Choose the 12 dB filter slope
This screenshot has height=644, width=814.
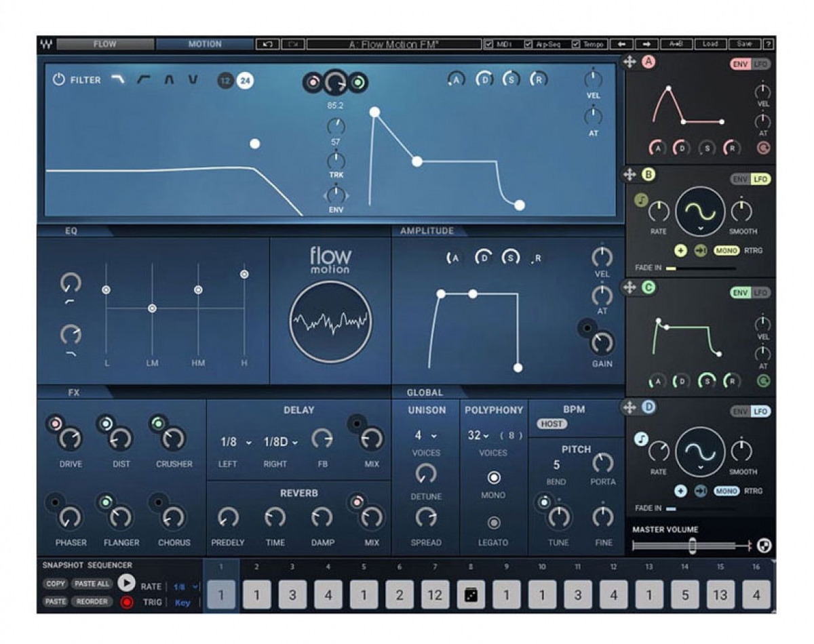pyautogui.click(x=226, y=81)
